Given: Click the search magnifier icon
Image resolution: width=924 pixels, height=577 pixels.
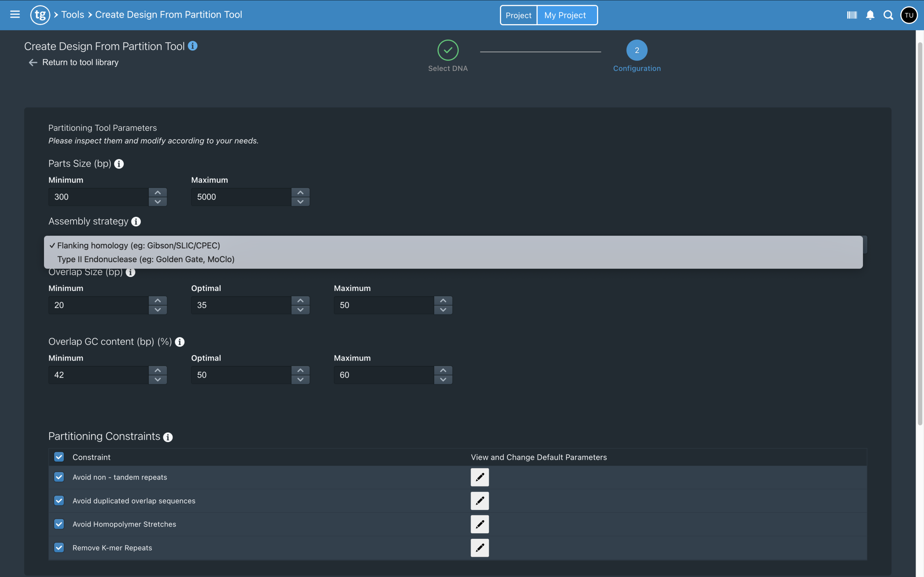Looking at the screenshot, I should point(889,15).
